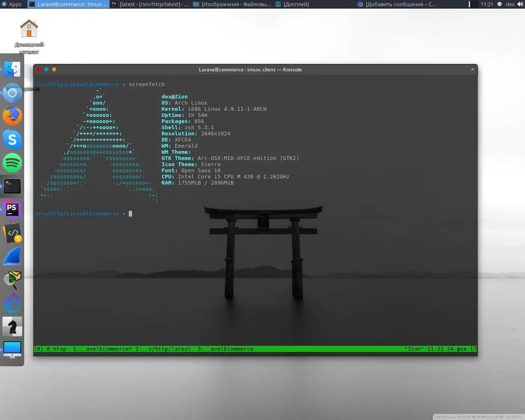Click the Font Open Sans 10 line
The width and height of the screenshot is (525, 420).
tap(191, 171)
